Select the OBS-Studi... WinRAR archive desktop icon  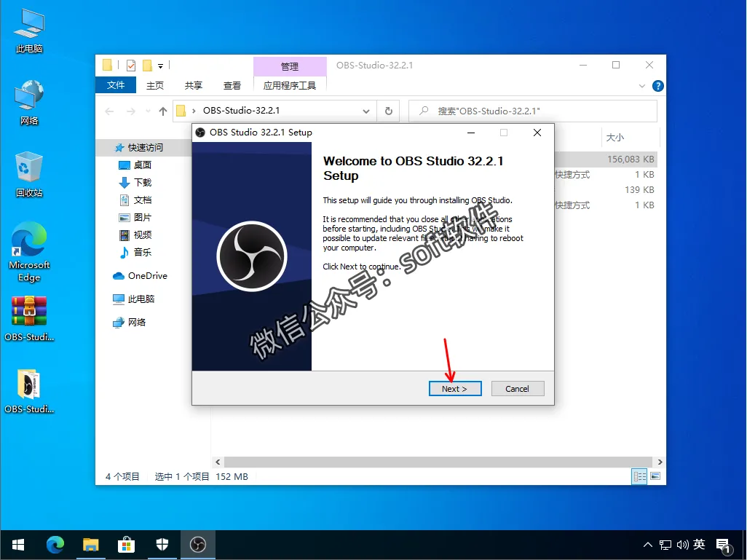point(29,319)
